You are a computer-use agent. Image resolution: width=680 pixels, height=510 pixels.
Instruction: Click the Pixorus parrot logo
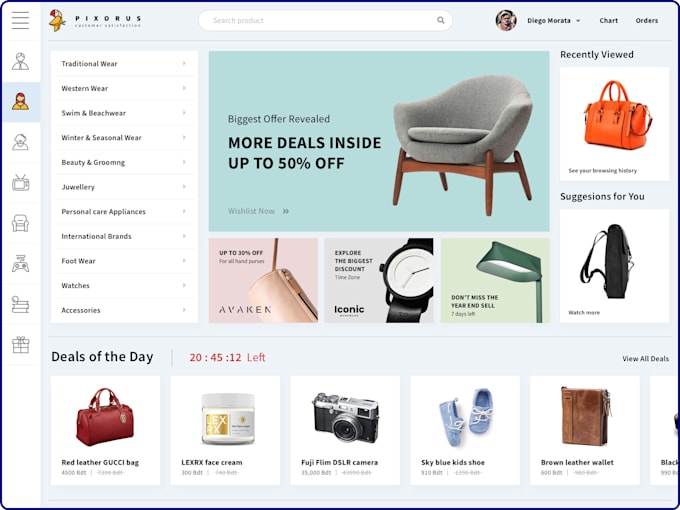pos(57,20)
